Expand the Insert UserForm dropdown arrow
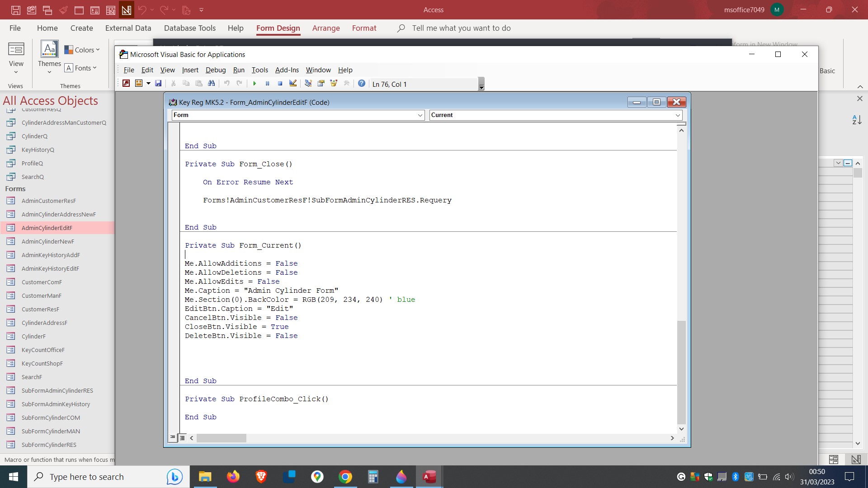This screenshot has height=488, width=868. coord(149,83)
